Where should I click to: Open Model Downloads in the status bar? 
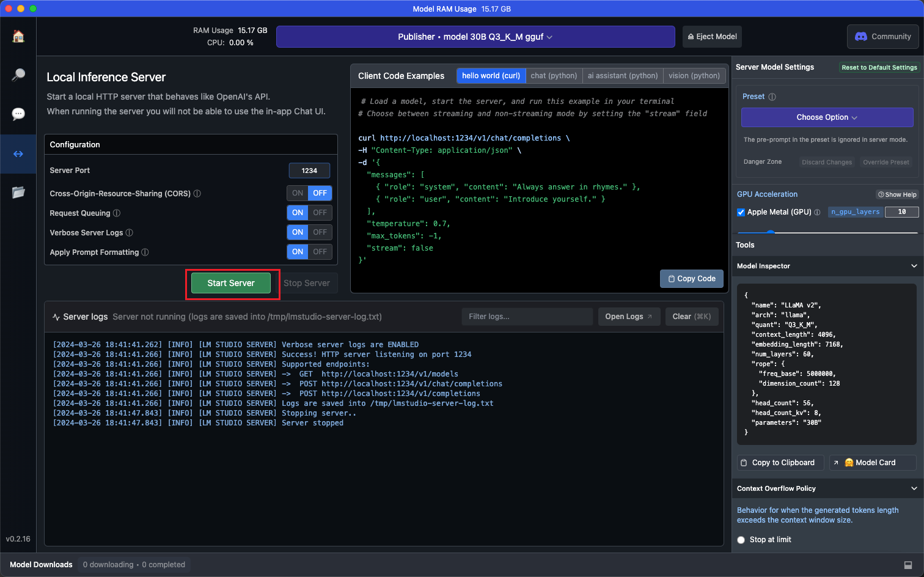[x=41, y=565]
